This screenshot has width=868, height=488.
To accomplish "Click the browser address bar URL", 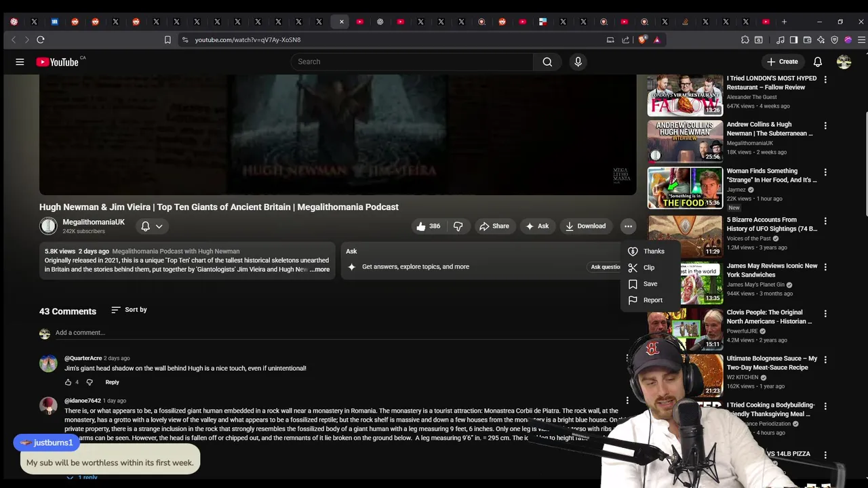I will [x=248, y=40].
